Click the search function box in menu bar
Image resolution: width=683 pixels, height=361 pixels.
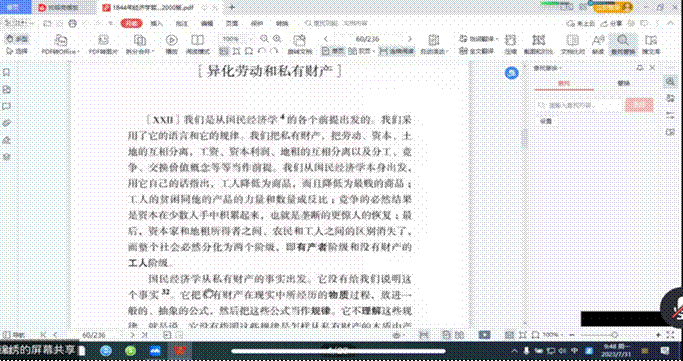tap(337, 24)
